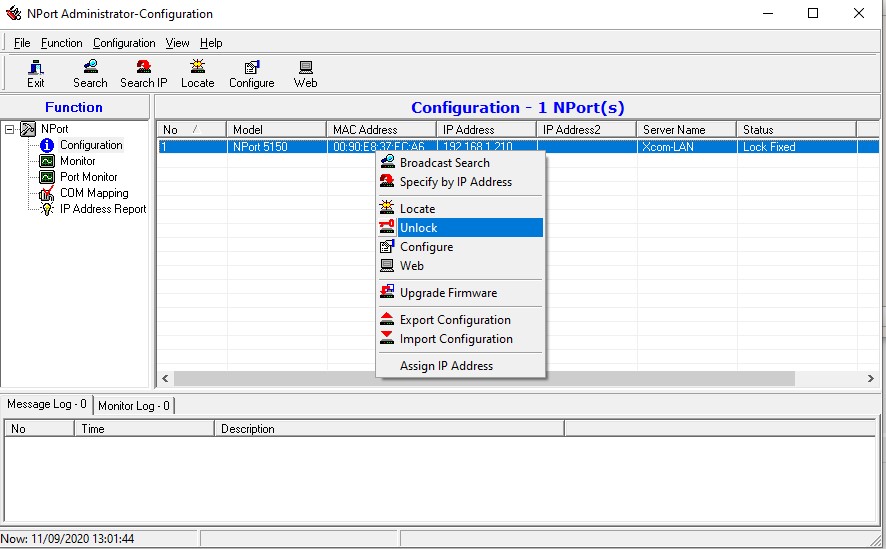Choose Unlock from the context menu
The image size is (886, 549).
419,228
